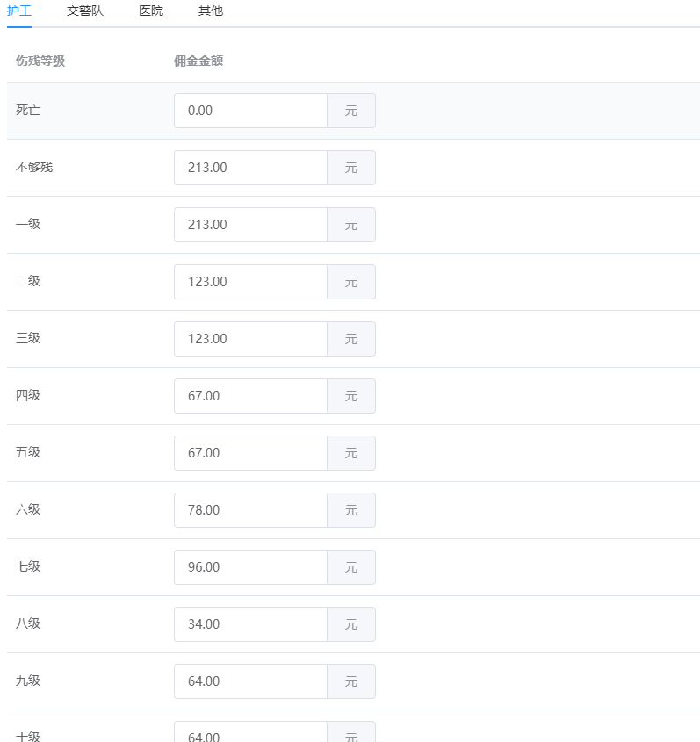Focus the 一级 commission amount field
The image size is (700, 742).
point(251,225)
